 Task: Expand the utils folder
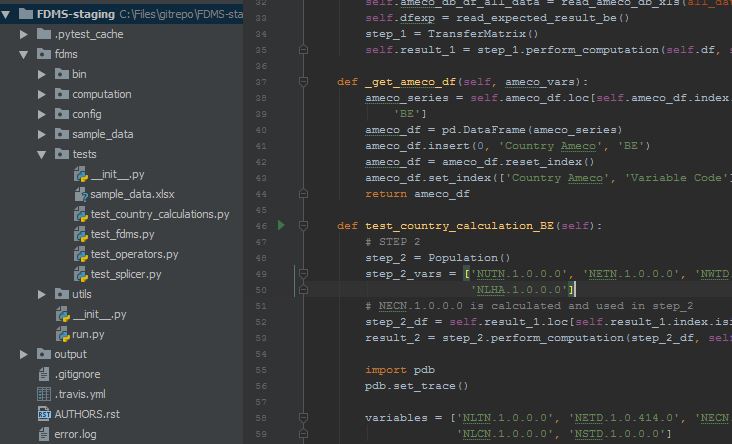click(x=42, y=294)
